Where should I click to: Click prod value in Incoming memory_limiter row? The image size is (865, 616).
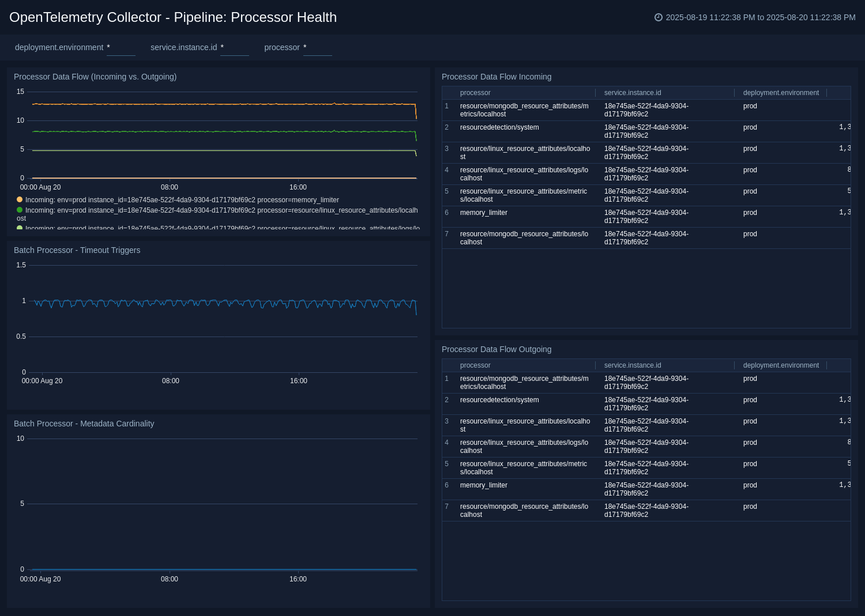click(750, 213)
